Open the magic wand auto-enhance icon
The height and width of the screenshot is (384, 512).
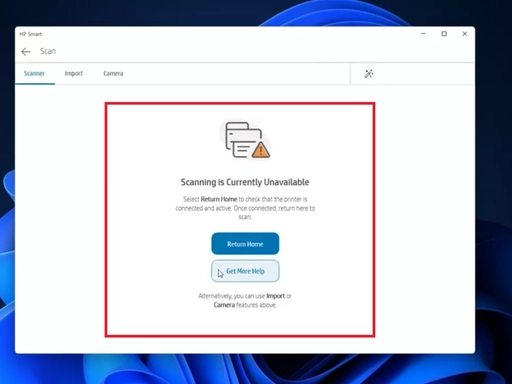(x=369, y=74)
